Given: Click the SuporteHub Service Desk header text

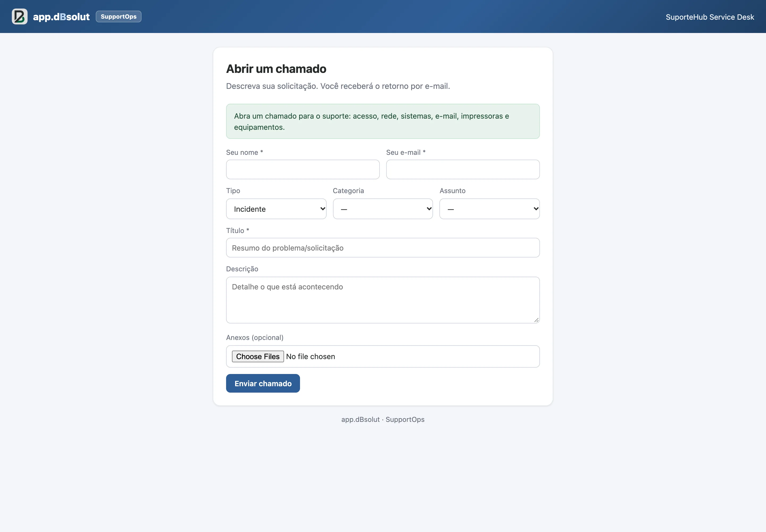Looking at the screenshot, I should coord(710,17).
